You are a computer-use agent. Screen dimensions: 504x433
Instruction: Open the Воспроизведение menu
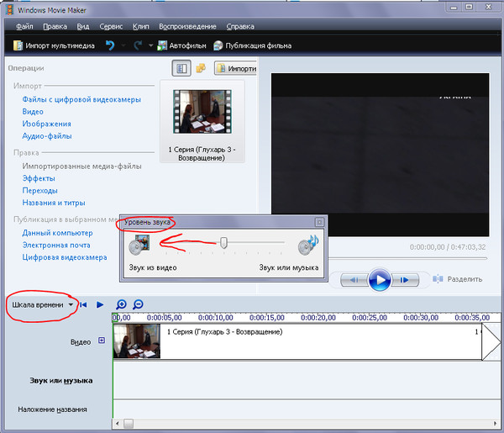(x=187, y=26)
